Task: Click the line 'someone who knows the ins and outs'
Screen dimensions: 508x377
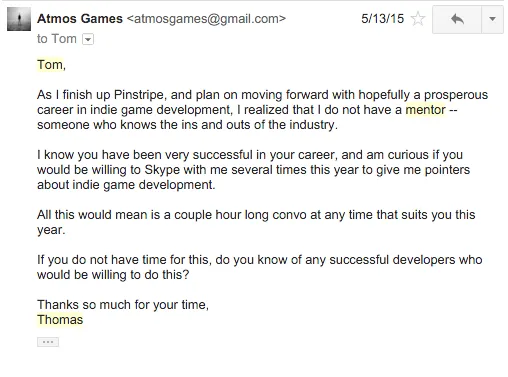Action: coord(187,125)
